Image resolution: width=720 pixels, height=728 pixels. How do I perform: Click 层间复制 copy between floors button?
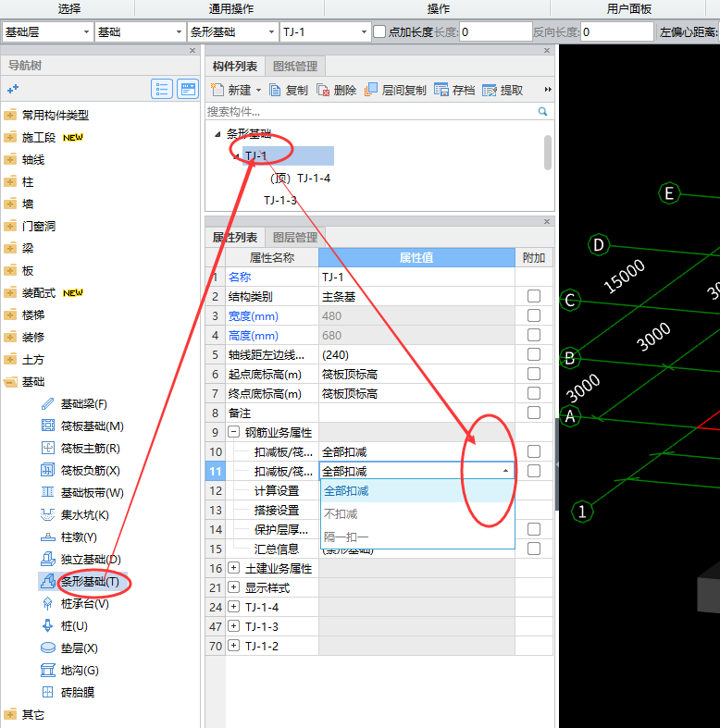coord(395,90)
